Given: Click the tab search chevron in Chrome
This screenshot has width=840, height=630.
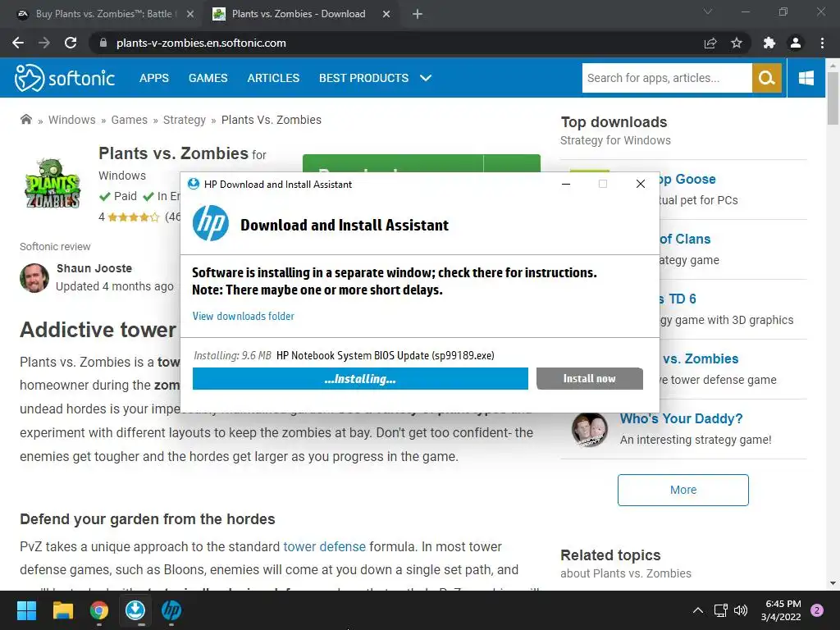Looking at the screenshot, I should point(708,11).
